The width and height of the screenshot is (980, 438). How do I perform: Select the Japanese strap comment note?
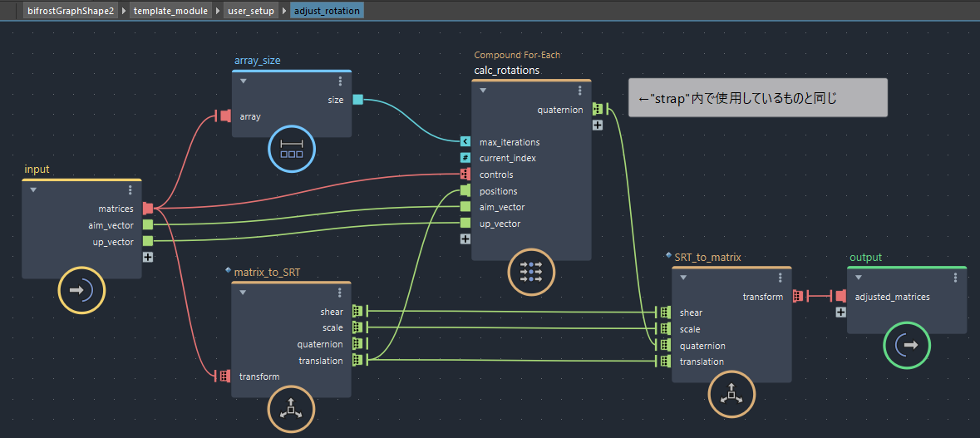tap(756, 98)
